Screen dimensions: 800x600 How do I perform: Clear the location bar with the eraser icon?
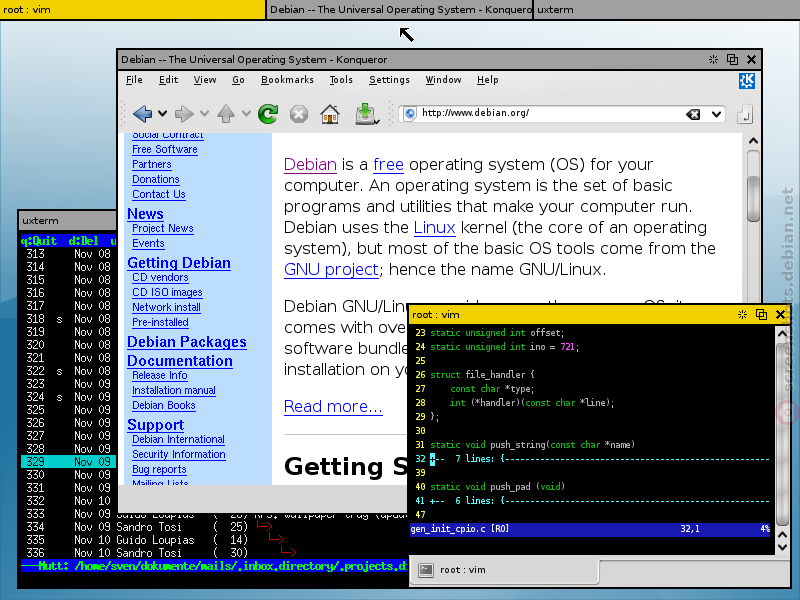[693, 114]
